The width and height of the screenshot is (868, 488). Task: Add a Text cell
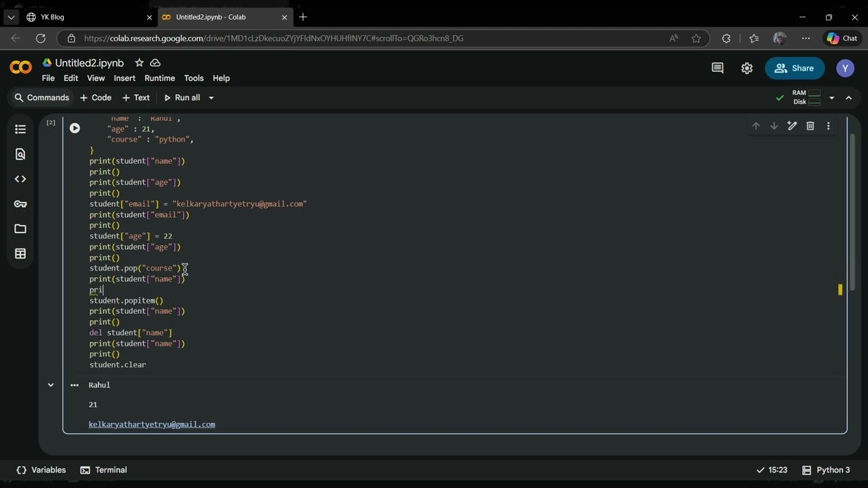point(136,98)
